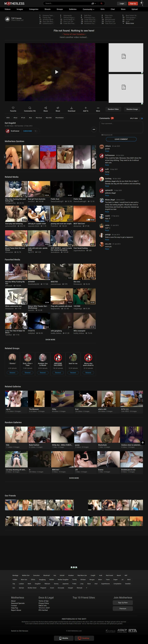
Task: Switch to the Mobile site version
Action: [x=64, y=638]
